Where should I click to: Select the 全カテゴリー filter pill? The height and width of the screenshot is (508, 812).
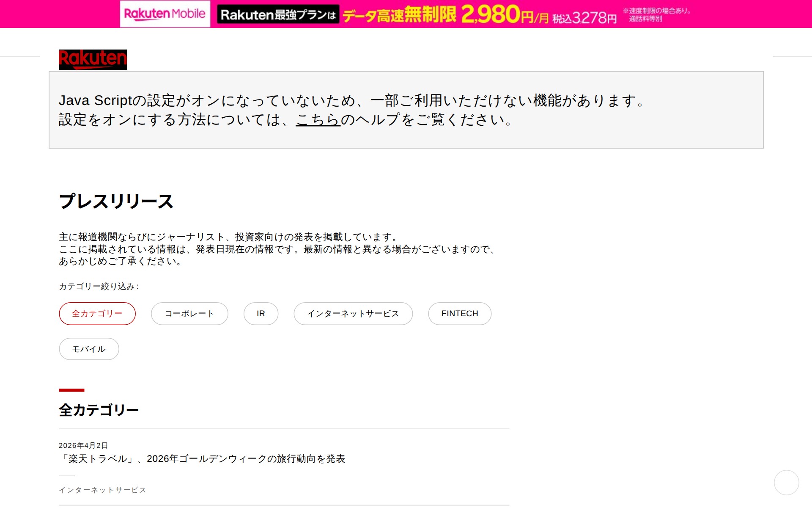click(x=97, y=313)
